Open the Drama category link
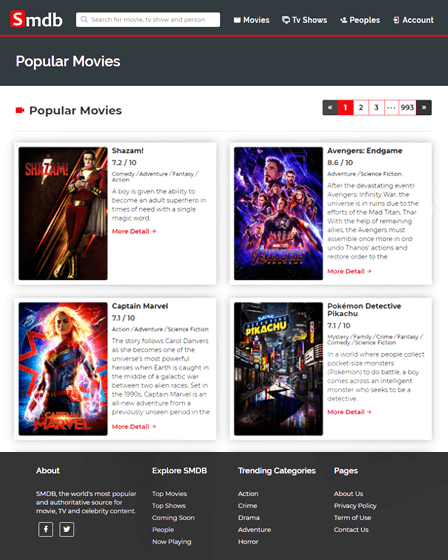Screen dimensions: 448x560 coord(249,518)
